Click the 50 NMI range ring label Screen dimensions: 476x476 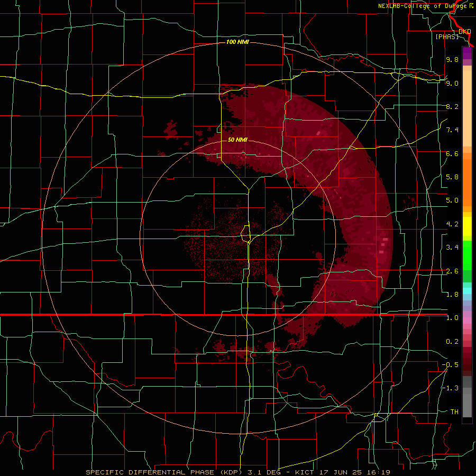point(237,140)
